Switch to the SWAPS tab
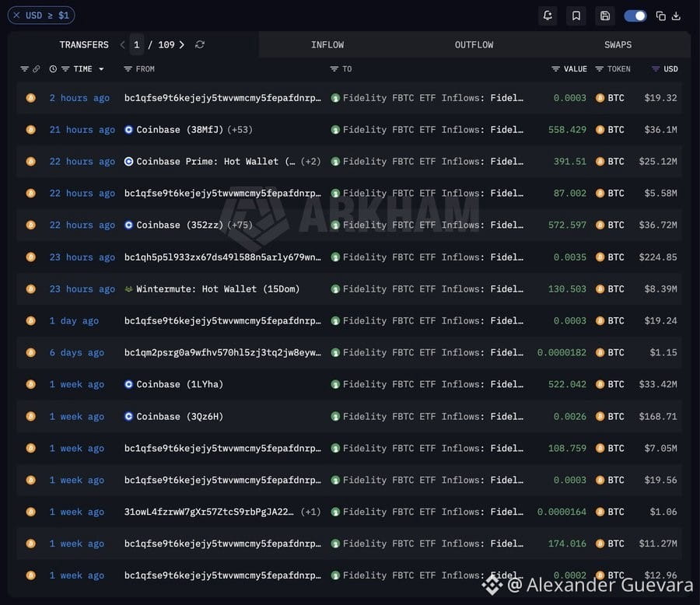Viewport: 700px width, 605px height. 618,44
